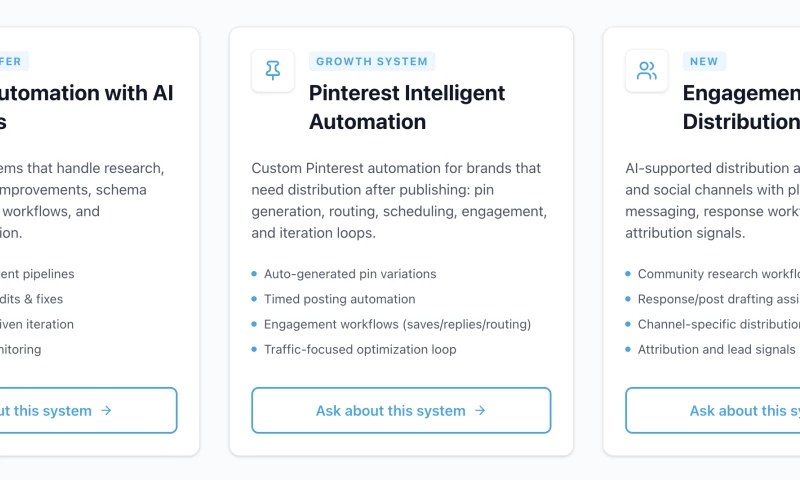Click the users icon beside NEW badge

pos(646,70)
